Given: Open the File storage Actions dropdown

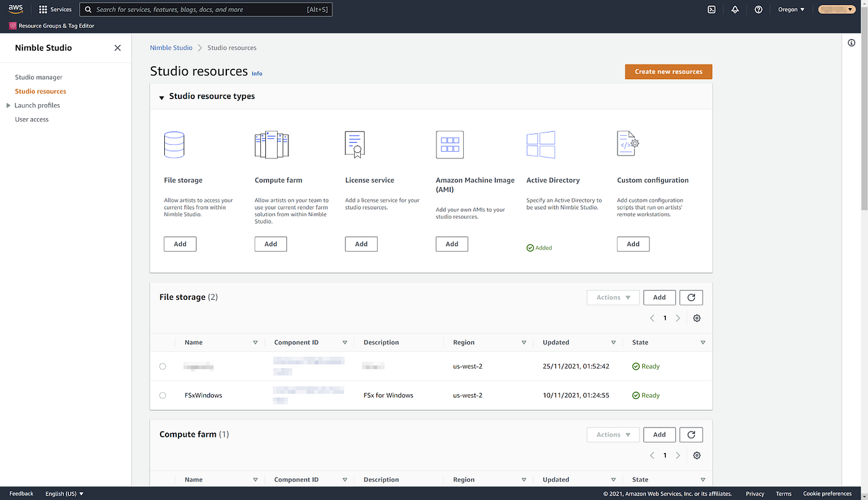Looking at the screenshot, I should (x=613, y=297).
